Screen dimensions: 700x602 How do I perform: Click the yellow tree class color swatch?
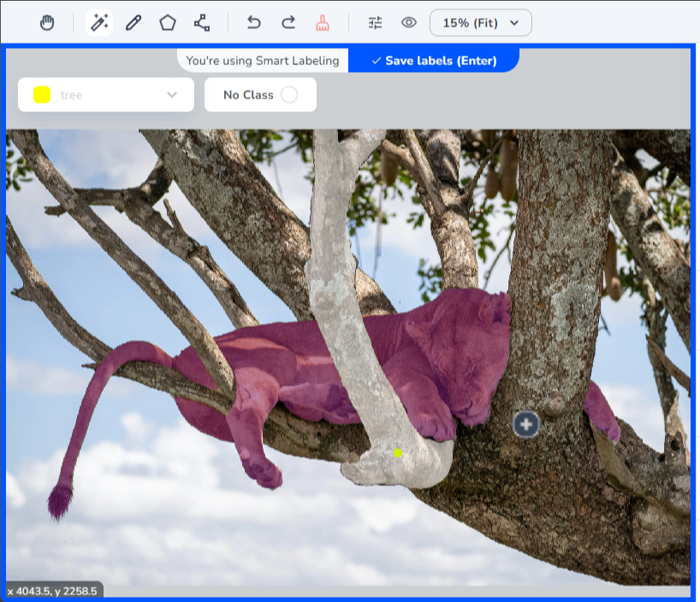(x=42, y=95)
